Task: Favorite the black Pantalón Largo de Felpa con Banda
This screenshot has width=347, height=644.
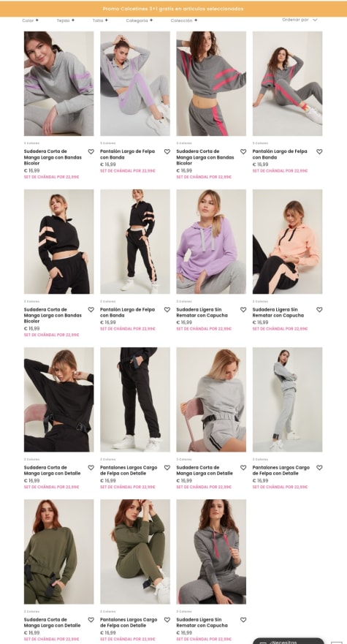Action: click(x=167, y=310)
